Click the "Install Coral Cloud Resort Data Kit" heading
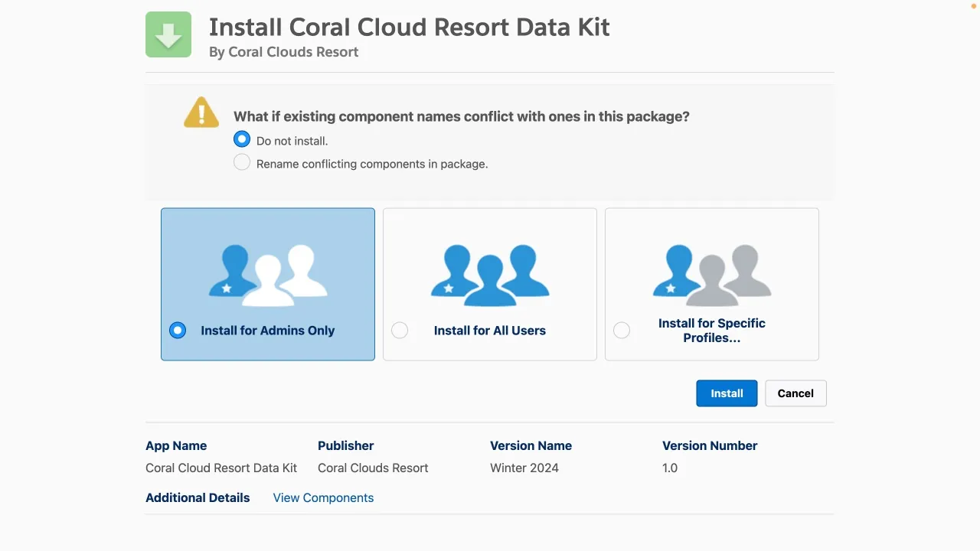Image resolution: width=980 pixels, height=551 pixels. [x=409, y=27]
